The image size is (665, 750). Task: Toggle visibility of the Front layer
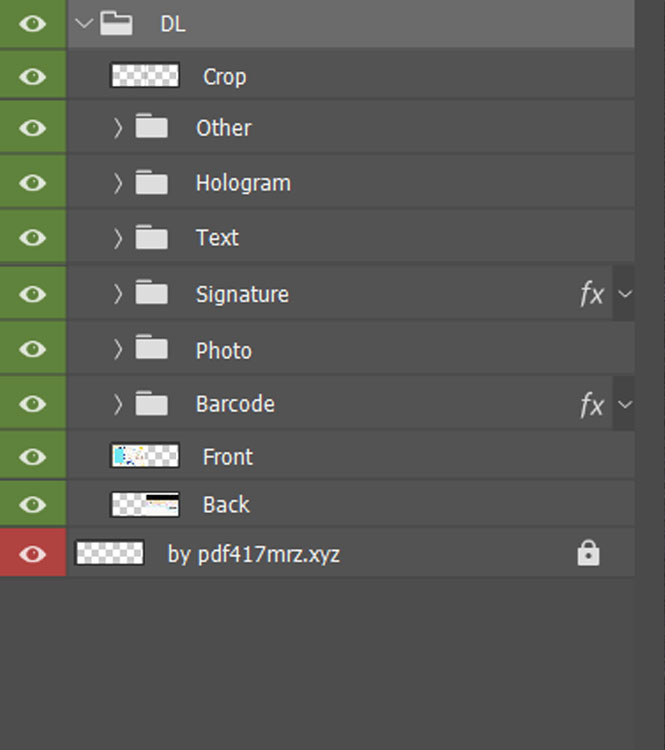pos(32,457)
